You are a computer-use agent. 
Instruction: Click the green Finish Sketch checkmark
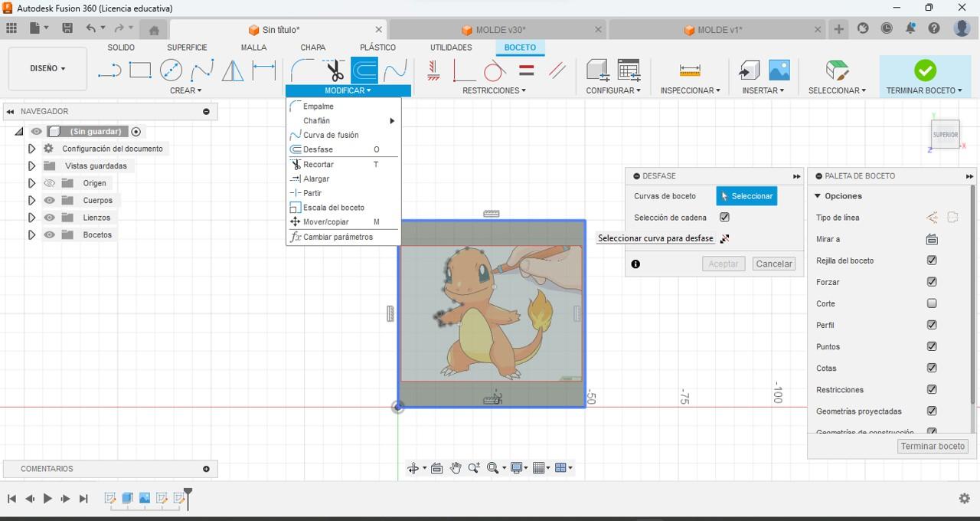coord(925,70)
